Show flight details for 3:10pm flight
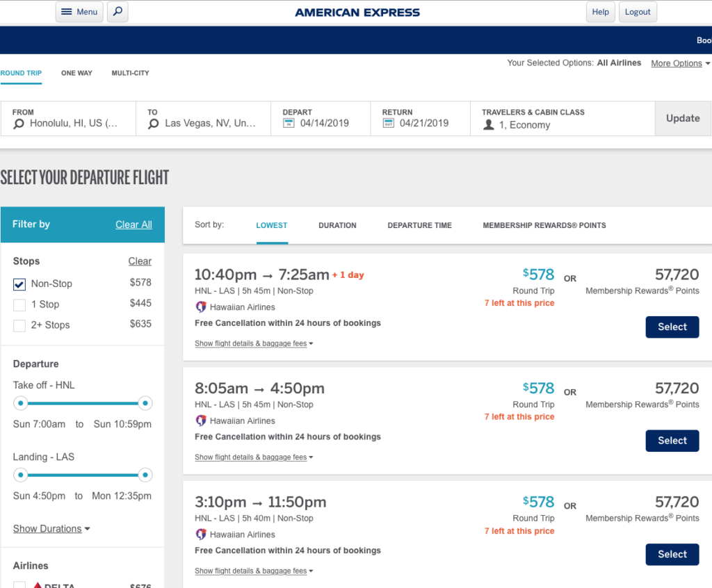Screen dimensions: 712x588 pyautogui.click(x=254, y=571)
